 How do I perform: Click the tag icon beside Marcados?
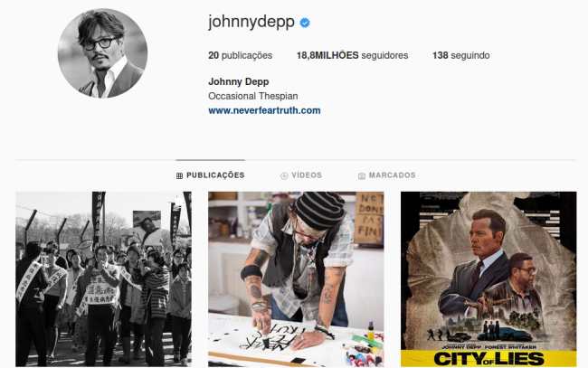362,175
